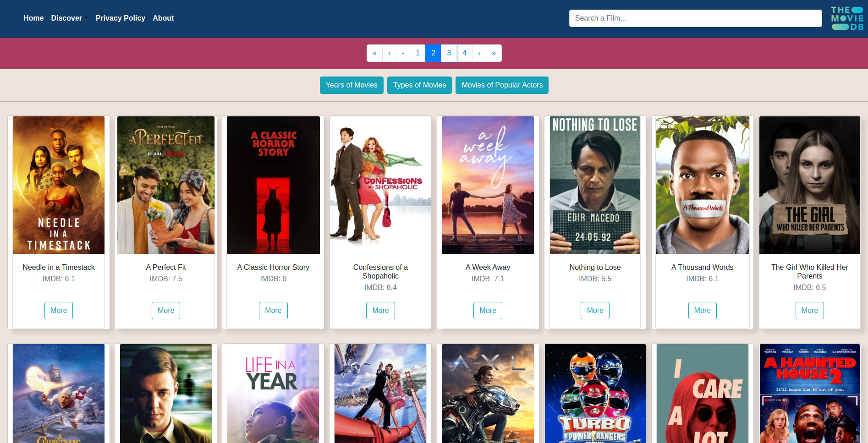Open Movies of Popular Actors filter
The height and width of the screenshot is (443, 868).
502,85
